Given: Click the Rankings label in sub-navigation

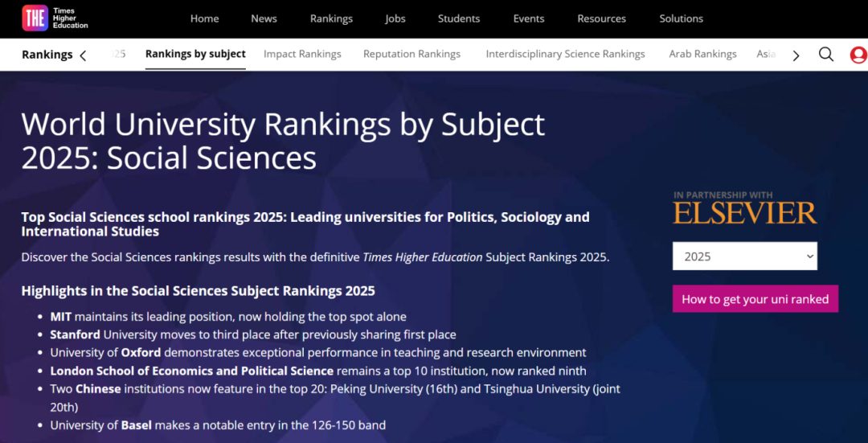Looking at the screenshot, I should coord(47,55).
